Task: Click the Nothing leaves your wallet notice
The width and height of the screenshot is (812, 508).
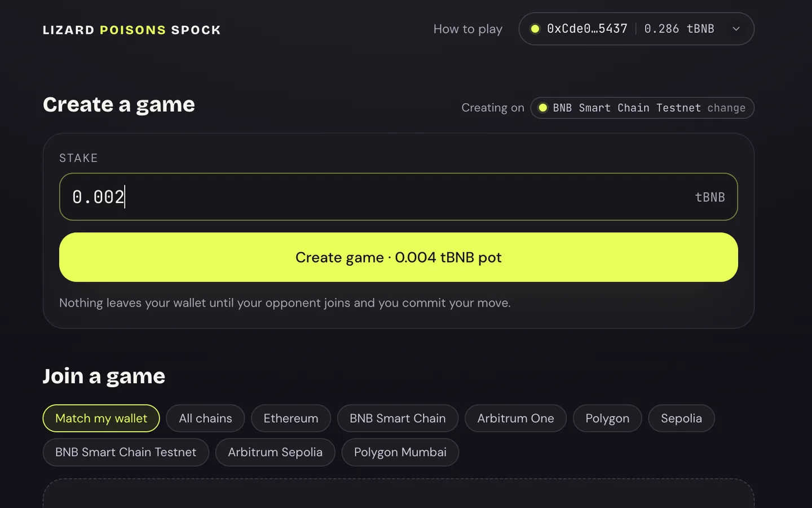Action: pyautogui.click(x=285, y=303)
